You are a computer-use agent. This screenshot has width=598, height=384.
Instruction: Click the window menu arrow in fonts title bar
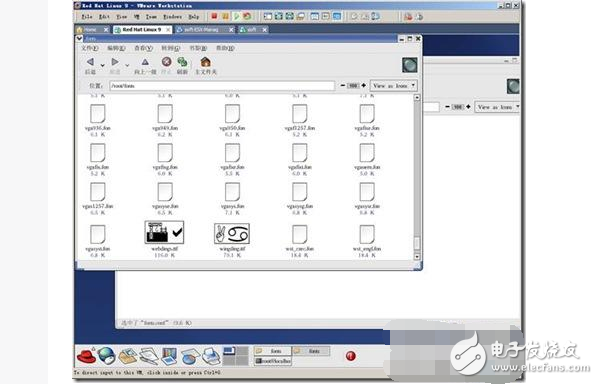(x=79, y=39)
